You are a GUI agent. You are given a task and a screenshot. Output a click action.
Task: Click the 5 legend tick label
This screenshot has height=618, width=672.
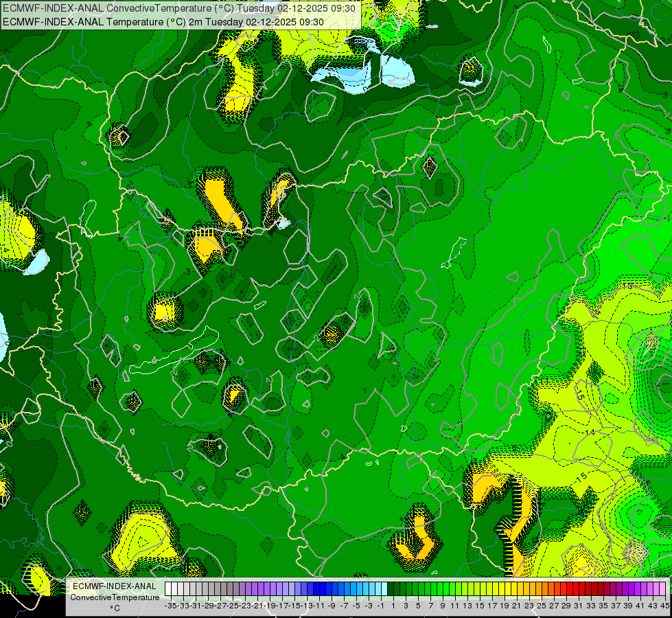click(418, 606)
